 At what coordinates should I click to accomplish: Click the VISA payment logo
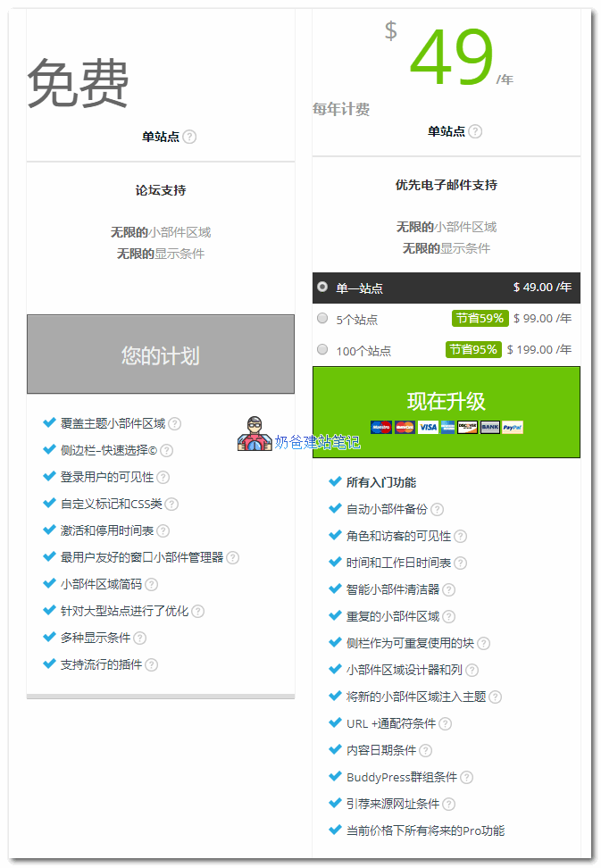(428, 427)
